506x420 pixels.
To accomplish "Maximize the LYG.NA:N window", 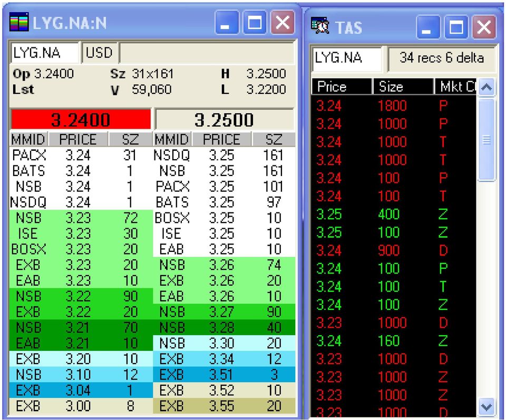I will [254, 22].
